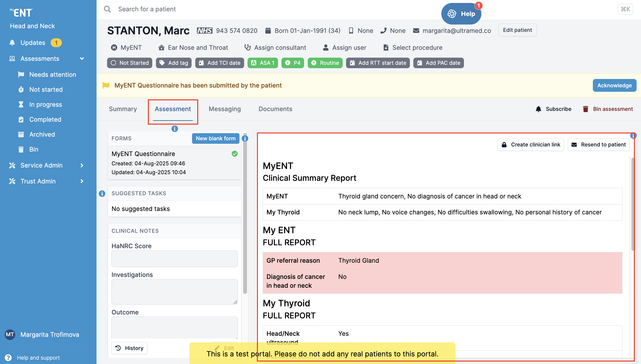This screenshot has width=641, height=364.
Task: Switch to the Messaging tab
Action: 224,109
